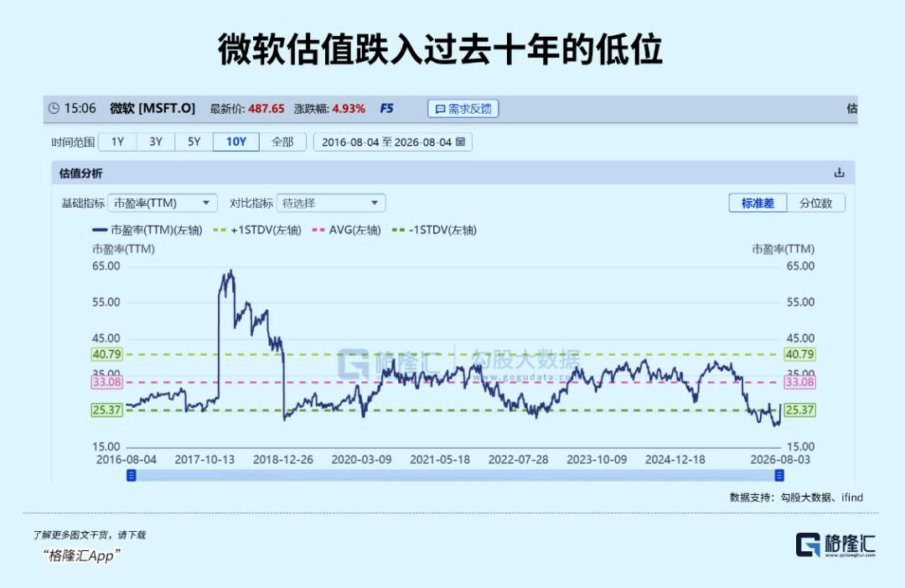The width and height of the screenshot is (905, 588).
Task: Click the clock icon beside 15:06
Action: point(54,109)
